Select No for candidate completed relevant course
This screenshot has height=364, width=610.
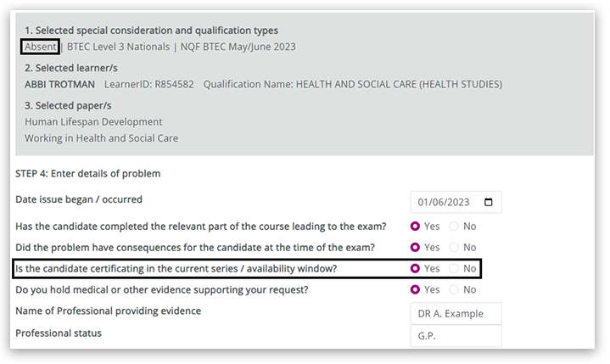tap(454, 227)
